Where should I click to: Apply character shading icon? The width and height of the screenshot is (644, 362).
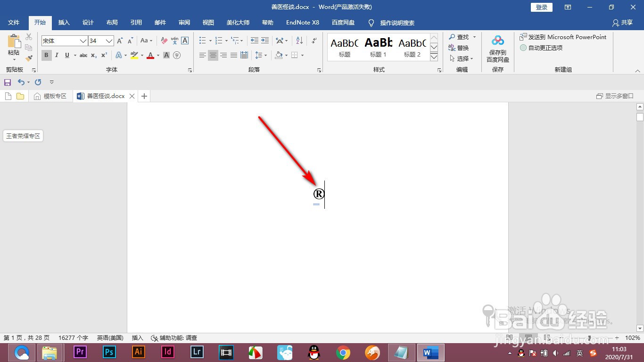click(x=166, y=55)
